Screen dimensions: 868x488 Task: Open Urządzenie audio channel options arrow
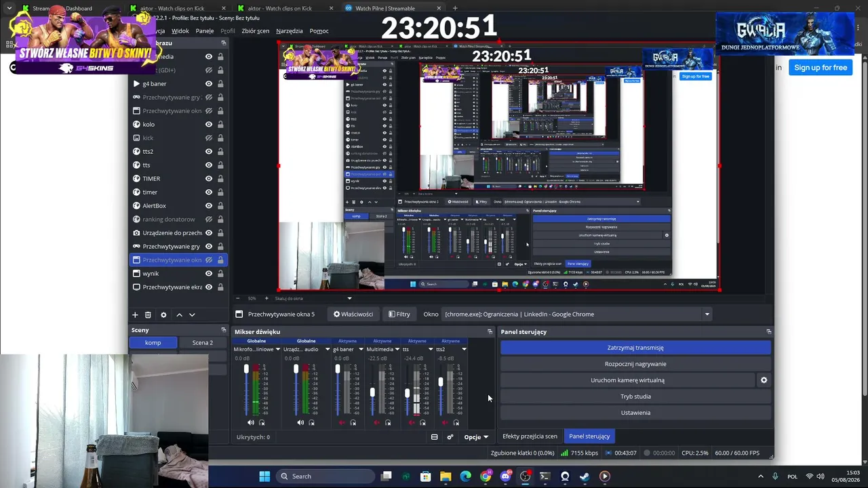(x=328, y=350)
